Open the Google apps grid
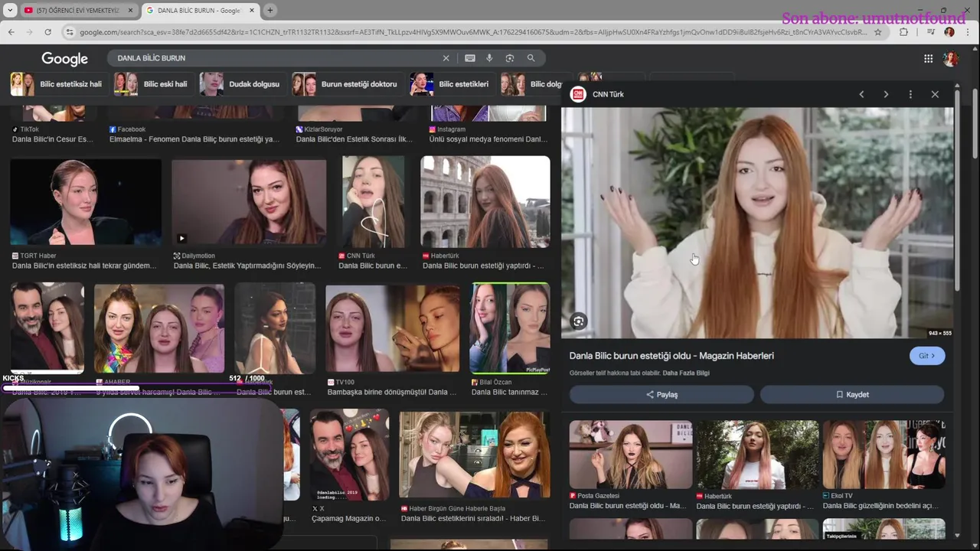The height and width of the screenshot is (551, 980). (928, 59)
